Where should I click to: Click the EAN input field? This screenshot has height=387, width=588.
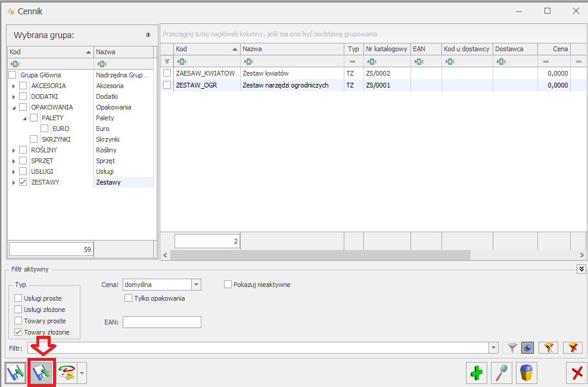[x=161, y=322]
